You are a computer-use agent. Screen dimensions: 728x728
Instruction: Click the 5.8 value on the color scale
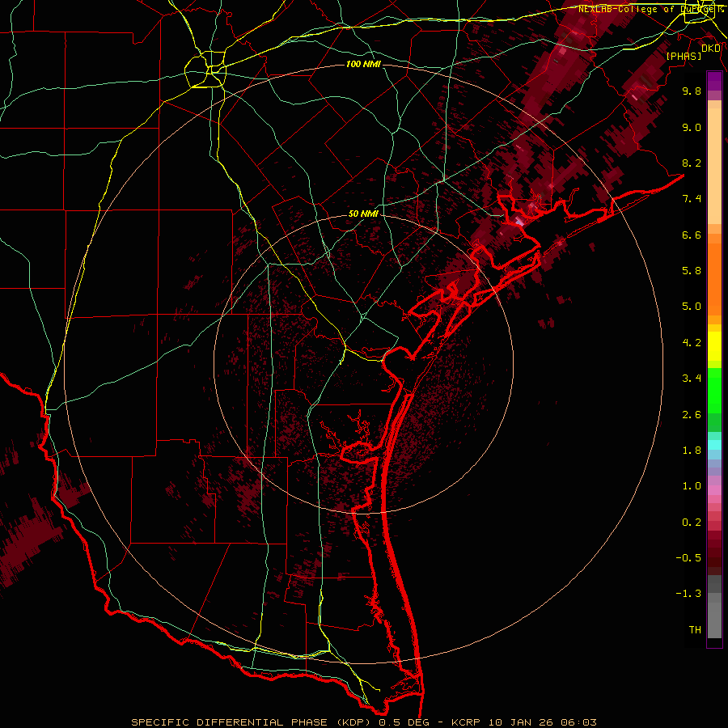692,271
